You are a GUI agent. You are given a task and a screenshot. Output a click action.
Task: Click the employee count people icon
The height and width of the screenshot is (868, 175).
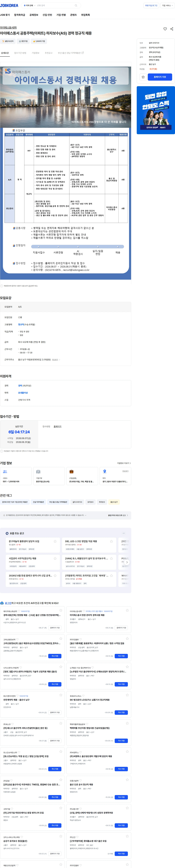(x=5, y=471)
